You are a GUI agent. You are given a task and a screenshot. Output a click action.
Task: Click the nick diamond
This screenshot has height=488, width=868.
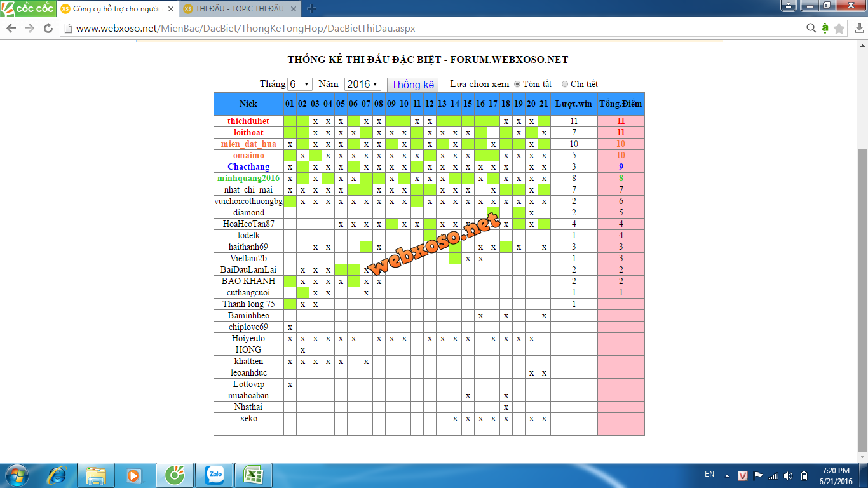click(x=248, y=212)
